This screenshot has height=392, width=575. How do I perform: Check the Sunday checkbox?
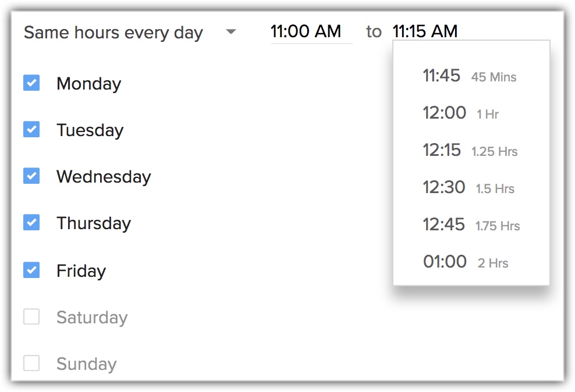tap(31, 364)
